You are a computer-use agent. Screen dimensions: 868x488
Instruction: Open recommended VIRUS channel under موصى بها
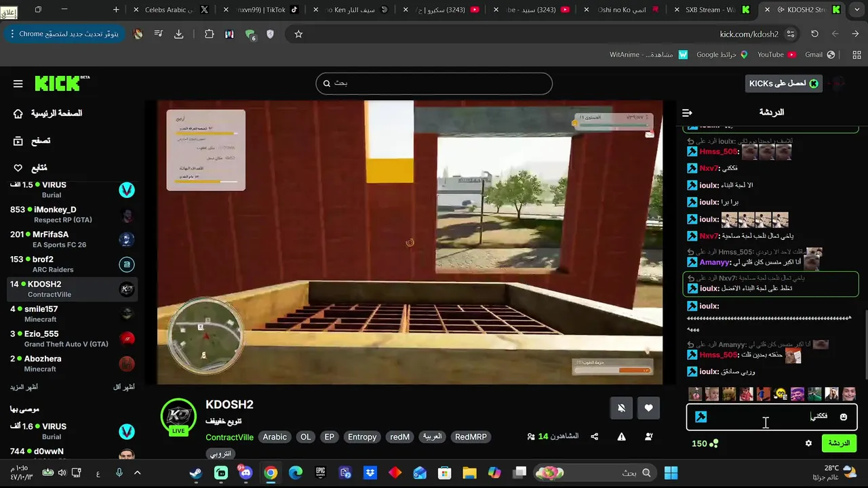pos(71,431)
